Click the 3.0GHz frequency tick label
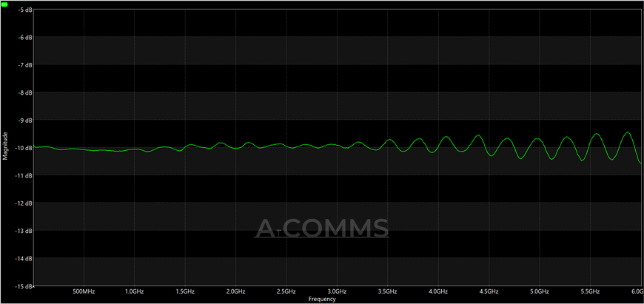The height and width of the screenshot is (304, 644). tap(337, 291)
